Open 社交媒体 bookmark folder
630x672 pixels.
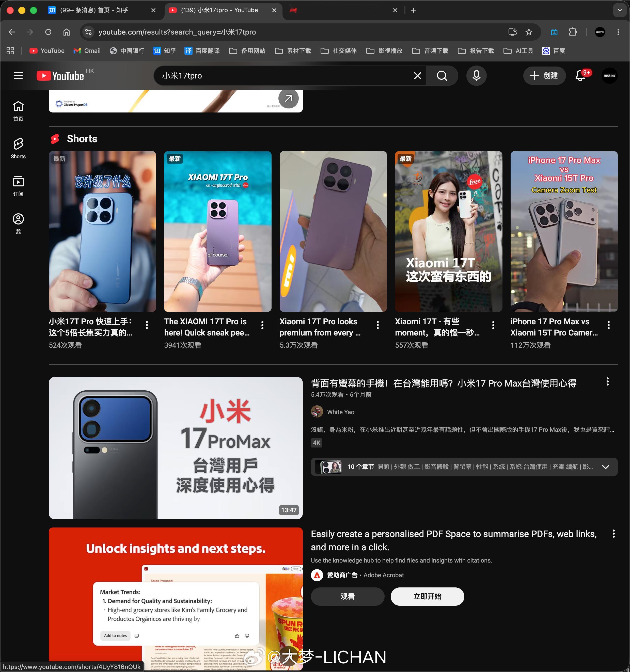(339, 51)
